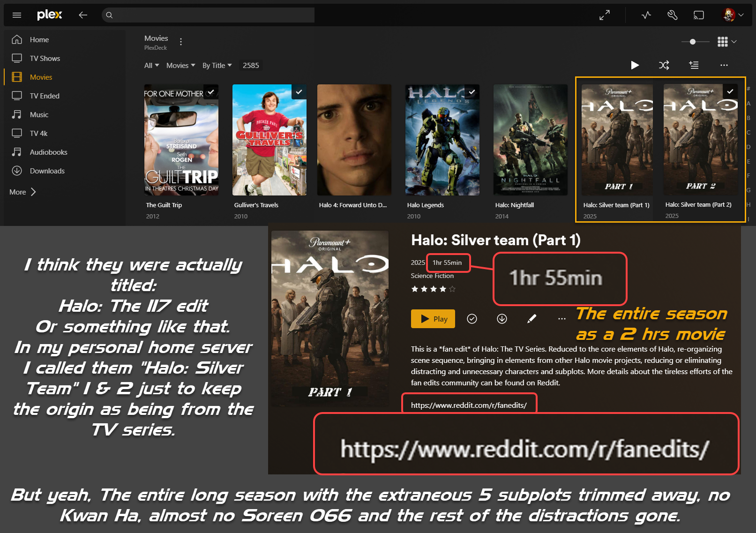This screenshot has height=533, width=756.
Task: Open Settings wrench icon
Action: point(673,15)
